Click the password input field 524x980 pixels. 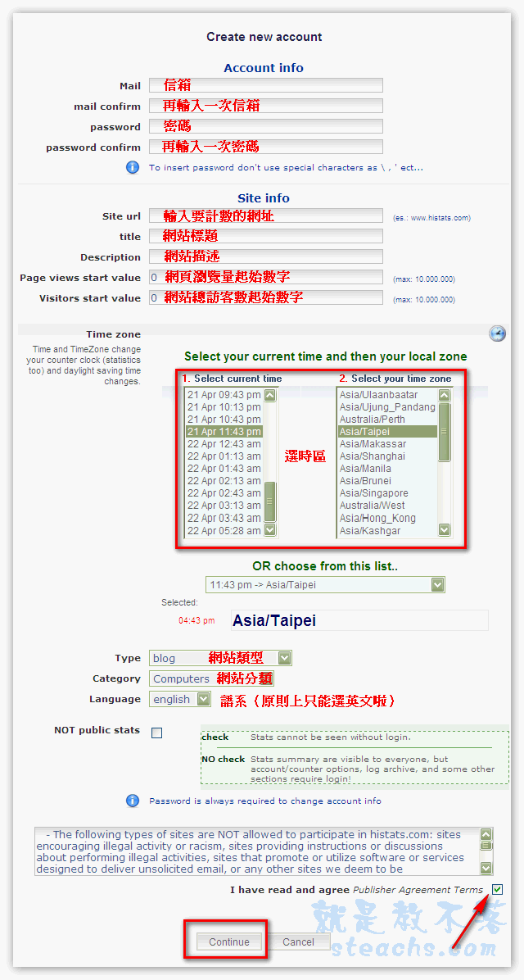pyautogui.click(x=265, y=127)
